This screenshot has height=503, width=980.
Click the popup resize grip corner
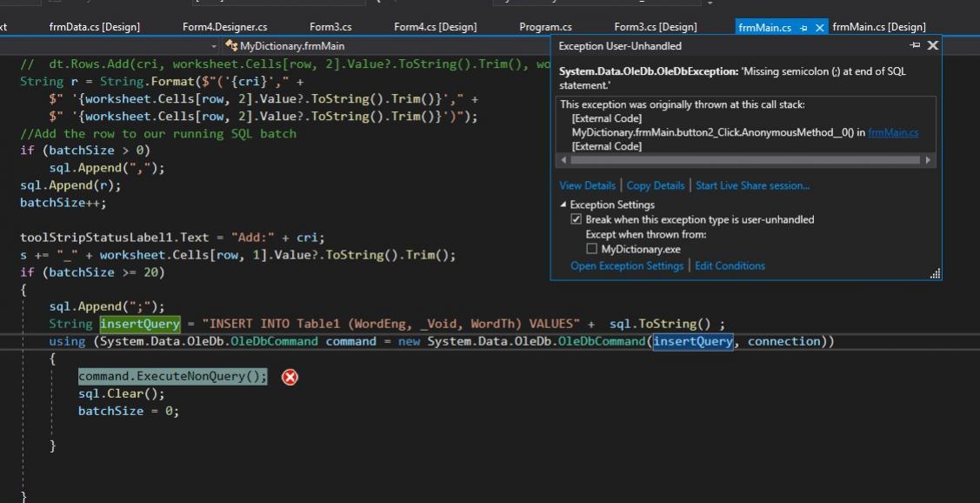935,274
